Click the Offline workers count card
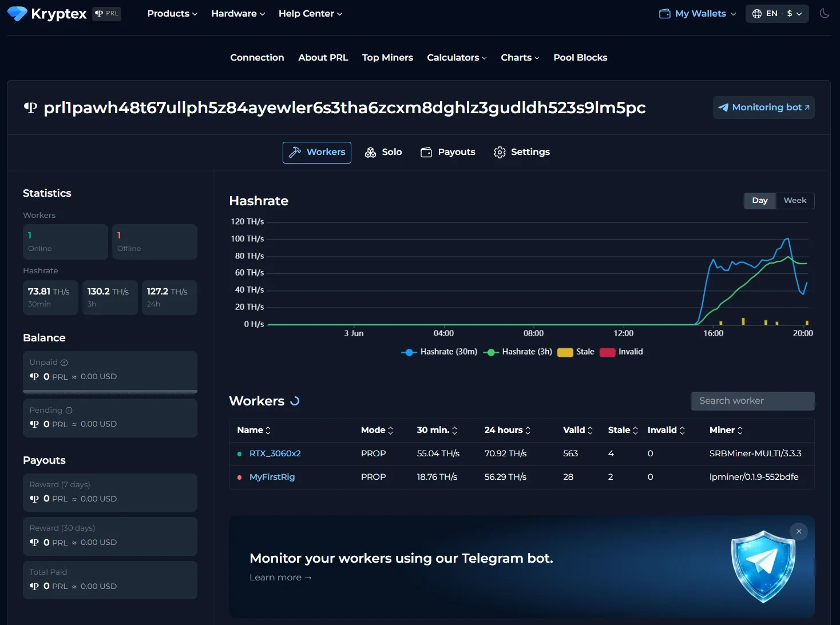 (154, 242)
